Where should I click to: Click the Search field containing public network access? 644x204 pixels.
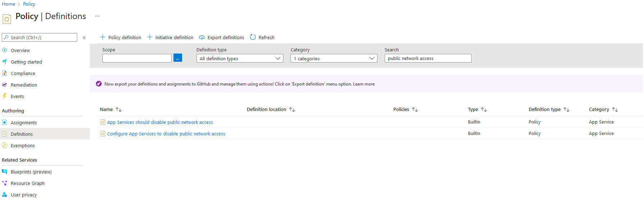tap(428, 58)
